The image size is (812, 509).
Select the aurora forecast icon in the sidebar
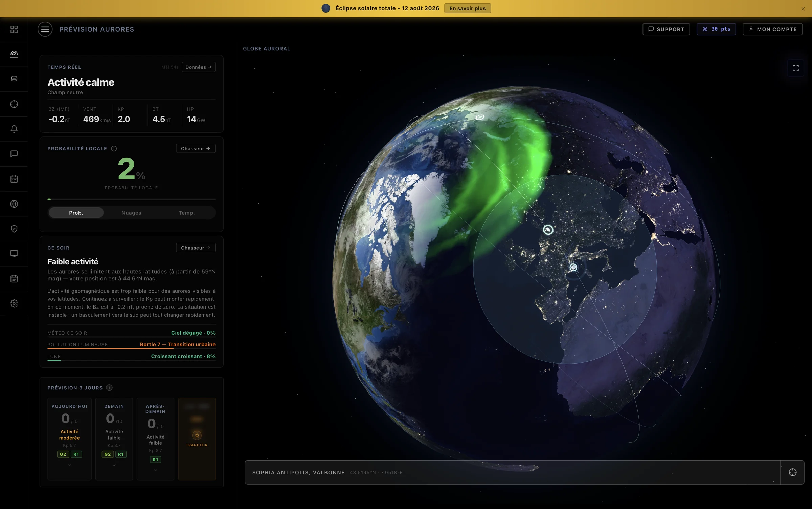coord(14,54)
